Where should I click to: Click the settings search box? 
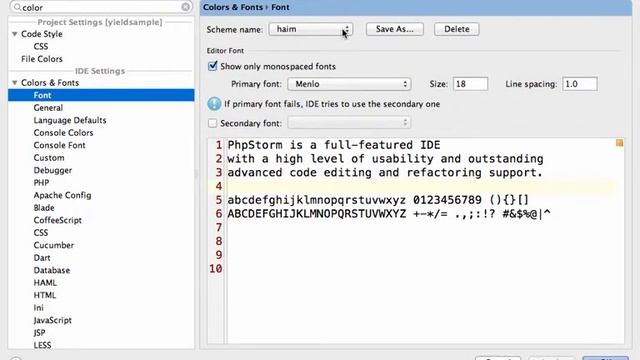pyautogui.click(x=101, y=7)
